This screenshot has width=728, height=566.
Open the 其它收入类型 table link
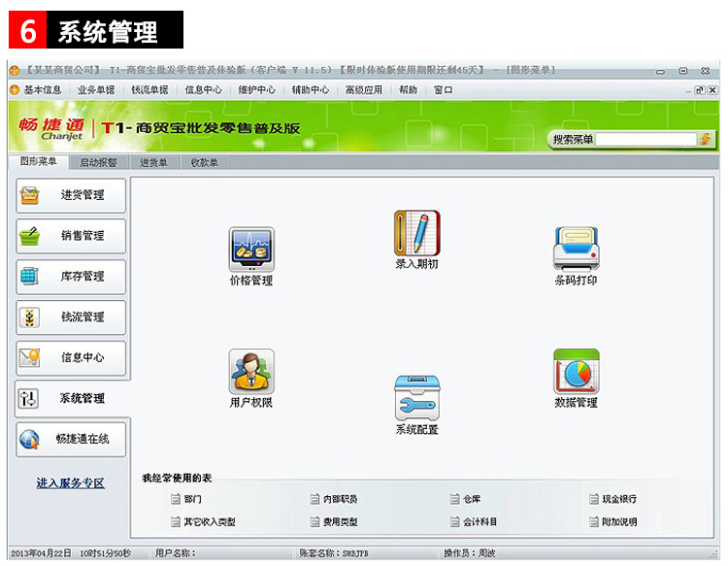tap(210, 521)
